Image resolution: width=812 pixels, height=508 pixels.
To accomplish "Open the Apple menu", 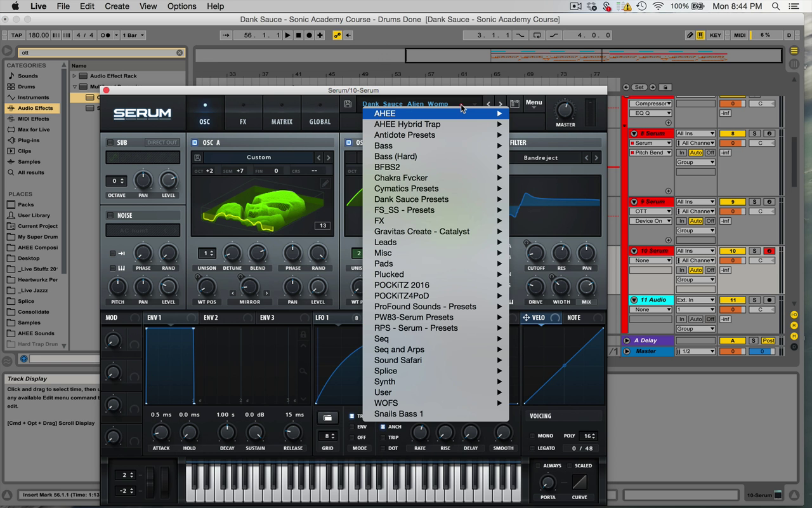I will tap(15, 6).
